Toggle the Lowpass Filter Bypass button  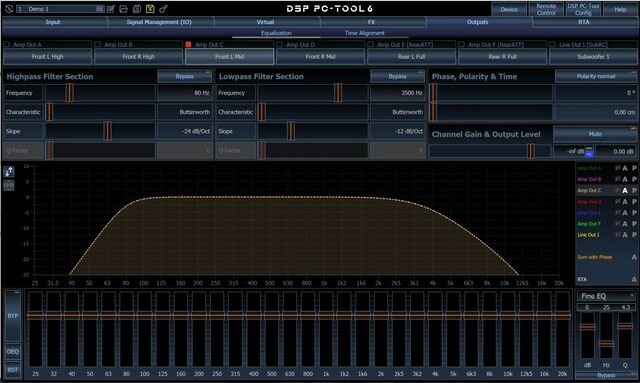(398, 76)
